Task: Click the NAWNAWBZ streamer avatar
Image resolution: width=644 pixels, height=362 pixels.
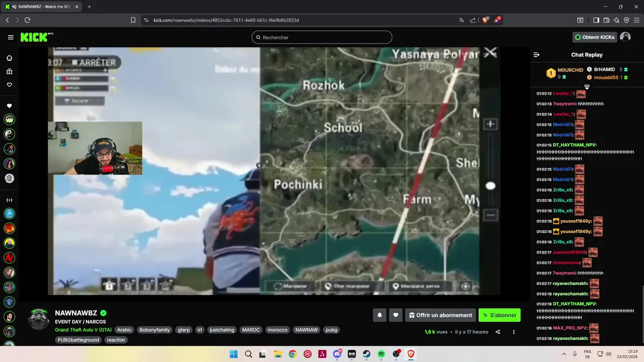Action: point(39,319)
